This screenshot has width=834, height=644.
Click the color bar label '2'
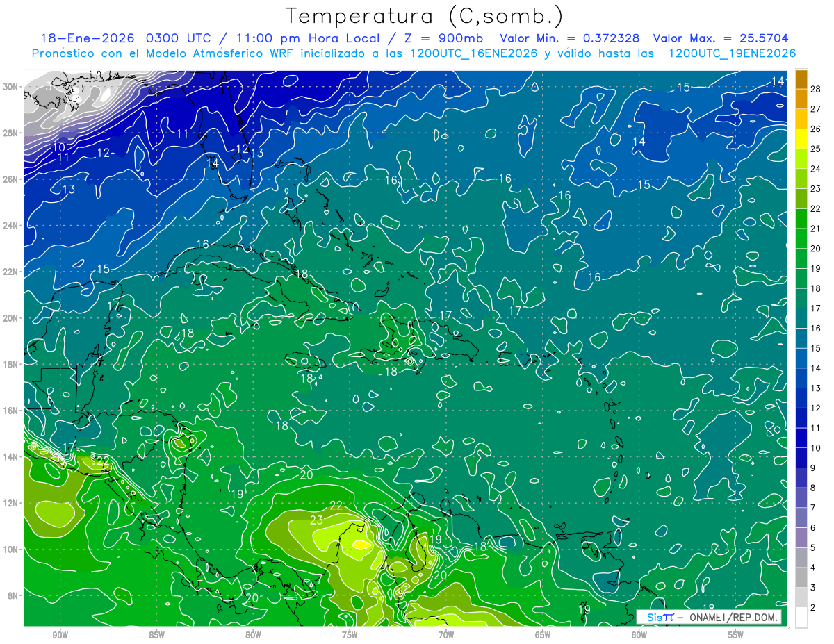(813, 608)
